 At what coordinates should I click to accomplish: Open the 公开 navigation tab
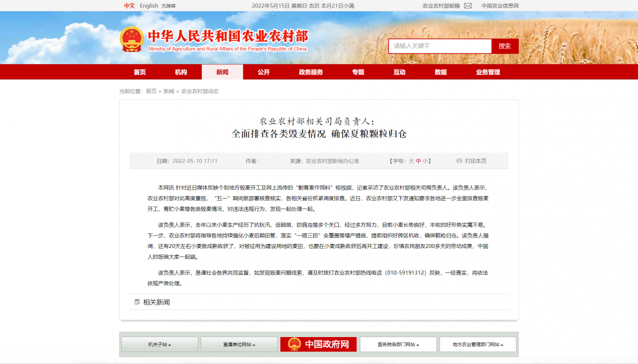point(263,72)
